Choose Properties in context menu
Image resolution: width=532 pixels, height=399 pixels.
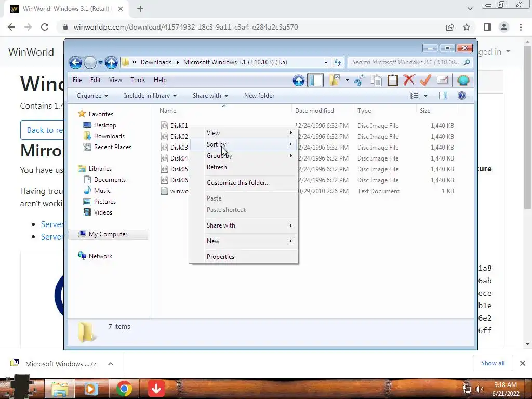pos(244,257)
